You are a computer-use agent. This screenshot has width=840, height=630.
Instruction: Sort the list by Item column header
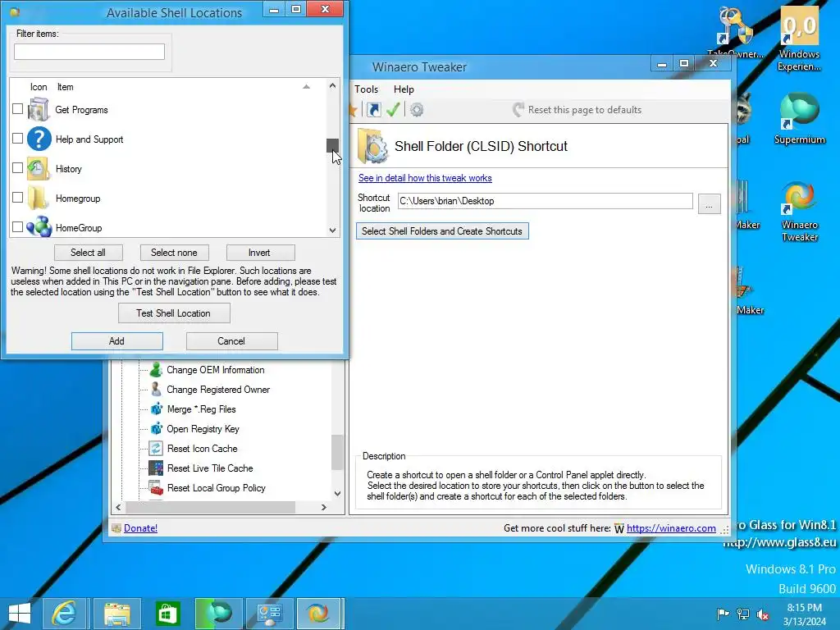click(66, 87)
